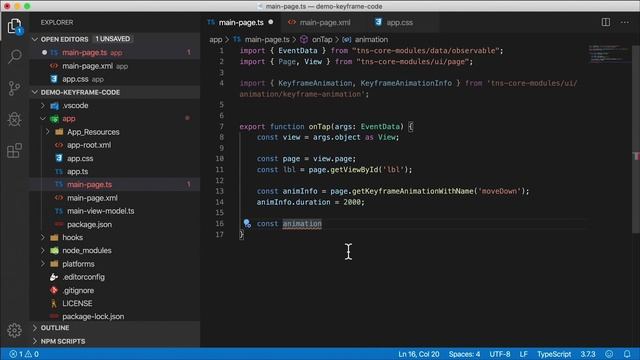
Task: Change indentation via Spaces: 4
Action: coord(464,354)
